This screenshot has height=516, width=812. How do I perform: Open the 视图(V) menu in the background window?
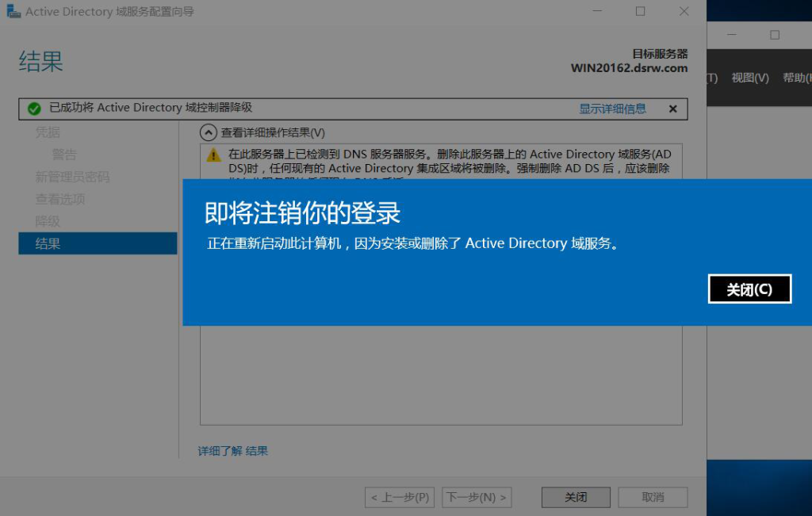click(x=750, y=78)
